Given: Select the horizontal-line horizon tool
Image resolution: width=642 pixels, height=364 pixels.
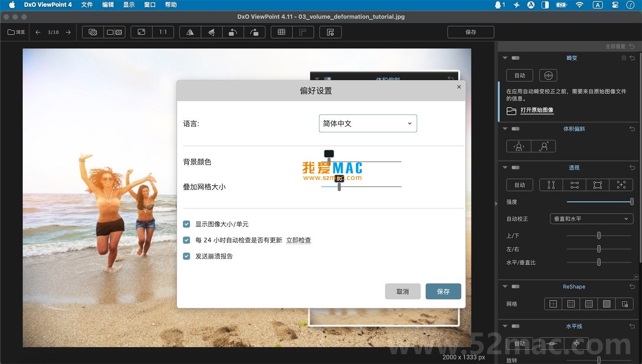Looking at the screenshot, I should [552, 344].
